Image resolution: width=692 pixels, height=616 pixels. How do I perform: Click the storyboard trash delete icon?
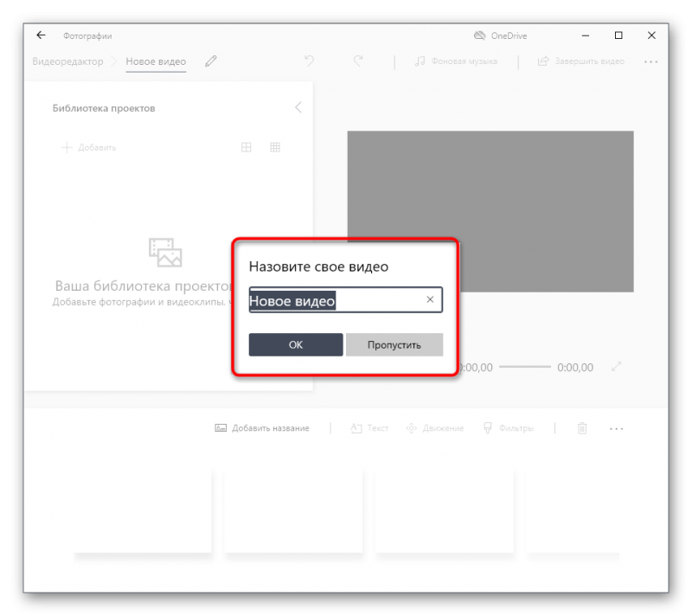pos(582,428)
